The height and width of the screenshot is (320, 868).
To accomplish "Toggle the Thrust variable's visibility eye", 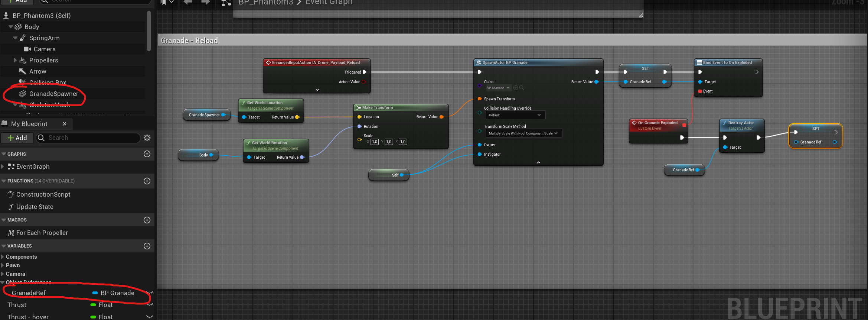I will point(150,305).
